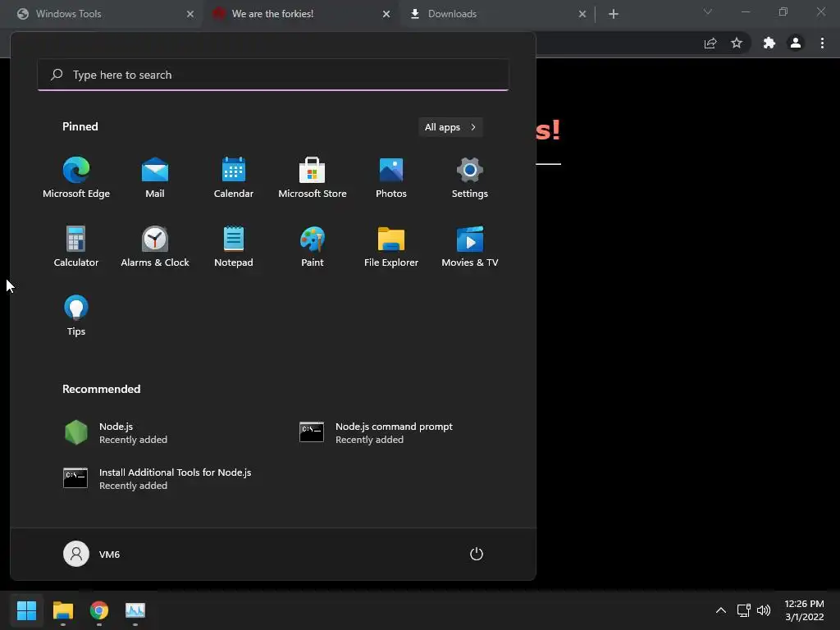Launch the Mail app
The width and height of the screenshot is (840, 630).
(x=155, y=178)
